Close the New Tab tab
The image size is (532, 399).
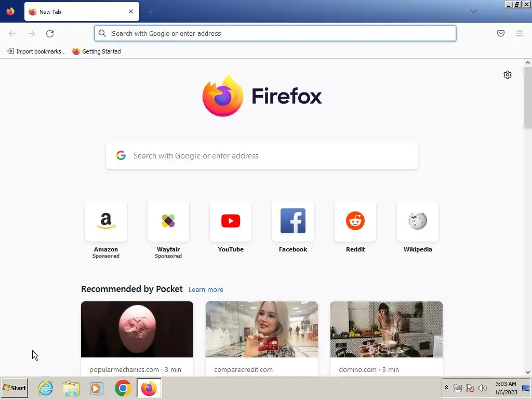point(131,11)
